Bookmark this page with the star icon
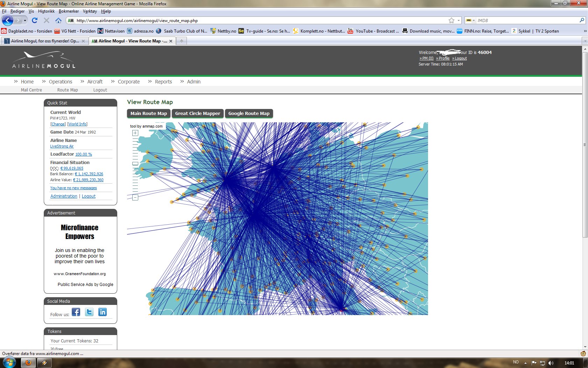Image resolution: width=588 pixels, height=368 pixels. (451, 20)
